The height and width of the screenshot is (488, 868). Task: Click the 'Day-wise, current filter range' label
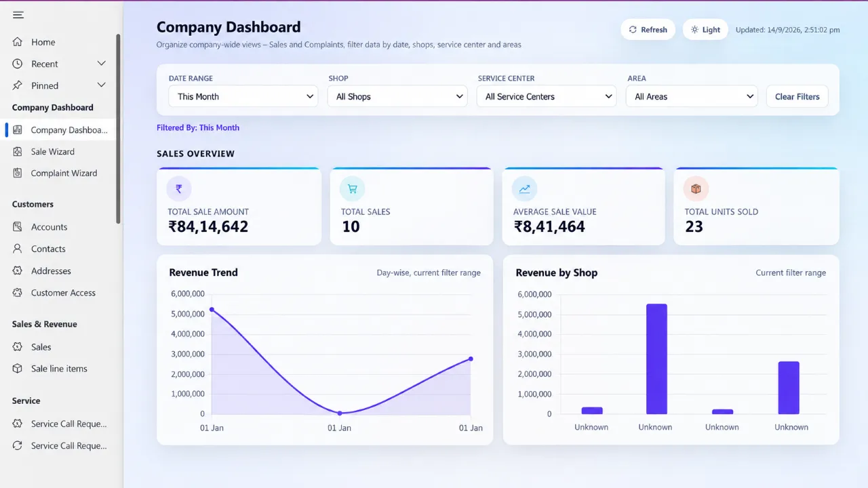coord(429,272)
